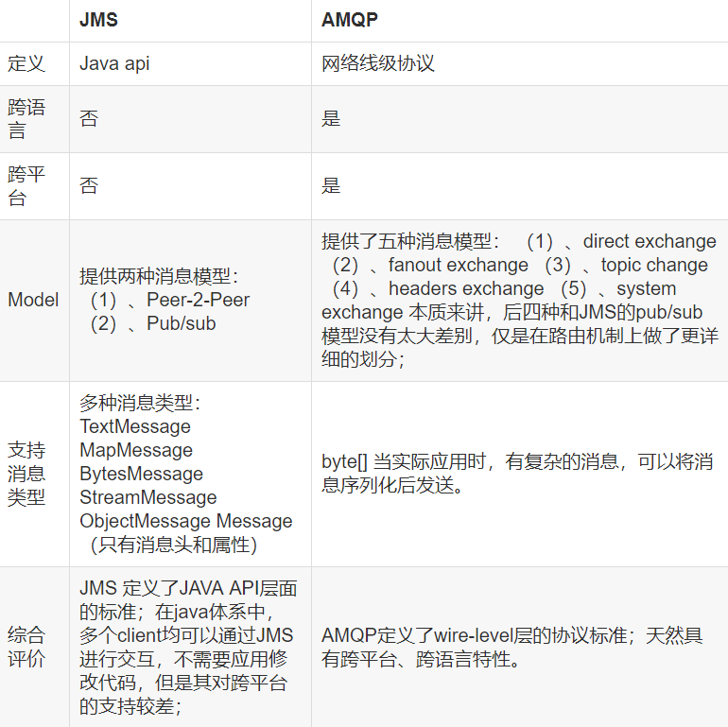Click the MapMessage text

point(136,450)
